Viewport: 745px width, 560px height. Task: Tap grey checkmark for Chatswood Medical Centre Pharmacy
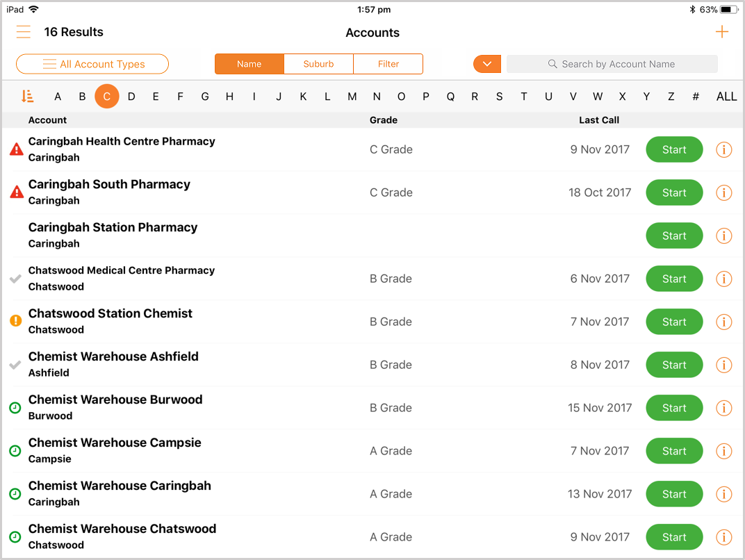[x=15, y=279]
